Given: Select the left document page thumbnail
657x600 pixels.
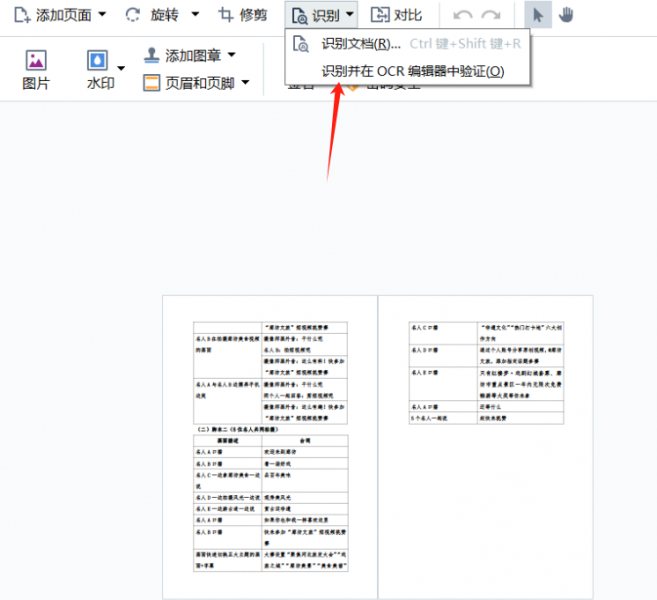Looking at the screenshot, I should [270, 447].
